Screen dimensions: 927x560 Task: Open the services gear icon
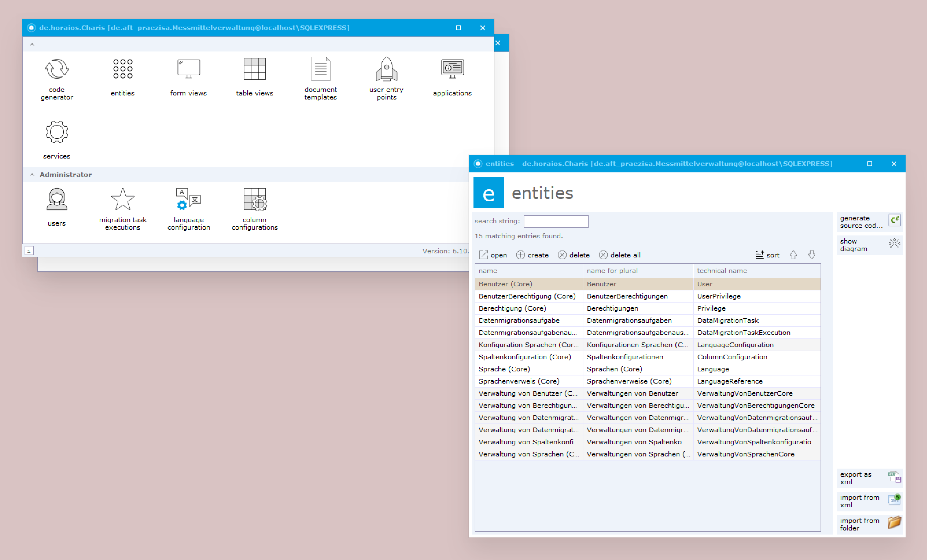[x=57, y=140]
